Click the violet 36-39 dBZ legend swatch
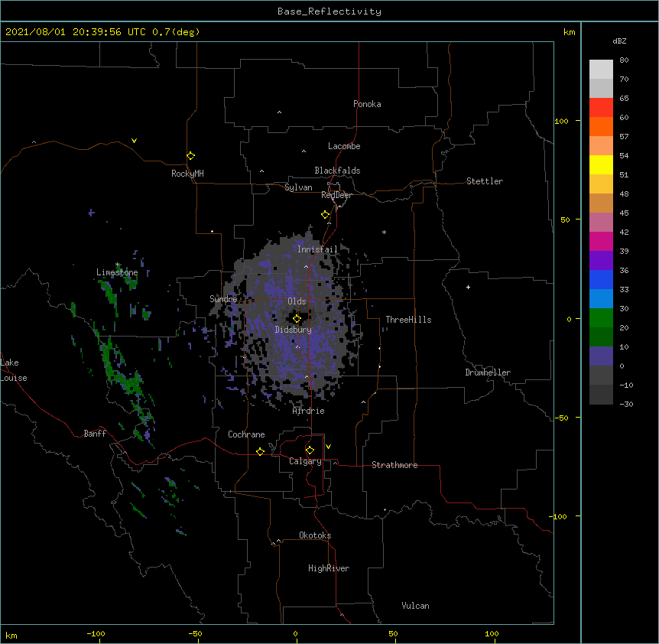 click(x=601, y=261)
